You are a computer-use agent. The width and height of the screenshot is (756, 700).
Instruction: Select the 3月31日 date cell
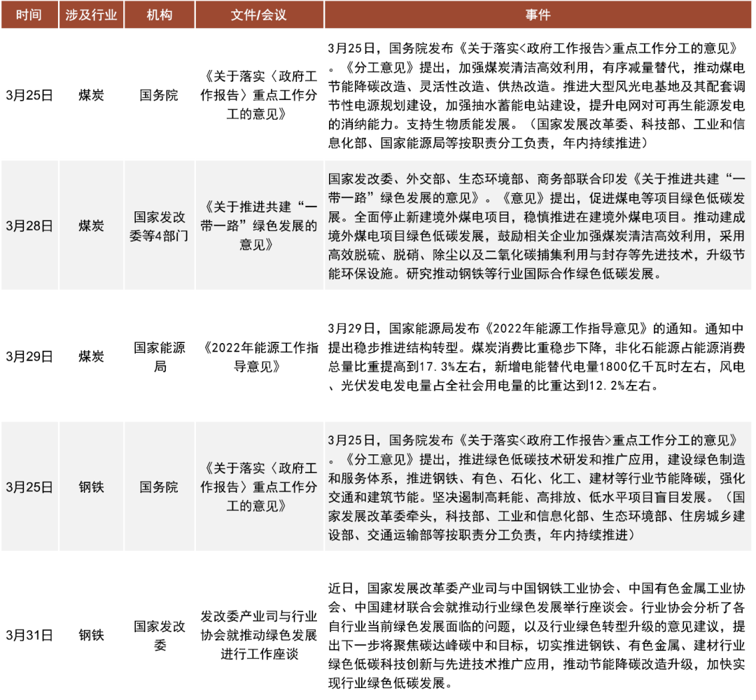click(29, 636)
